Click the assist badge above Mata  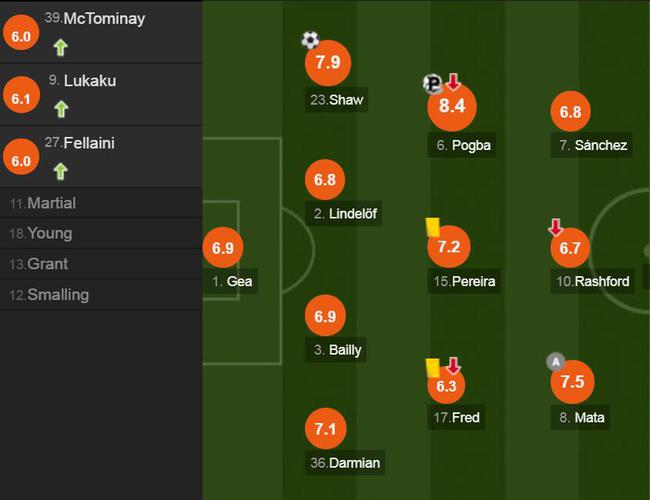click(555, 362)
